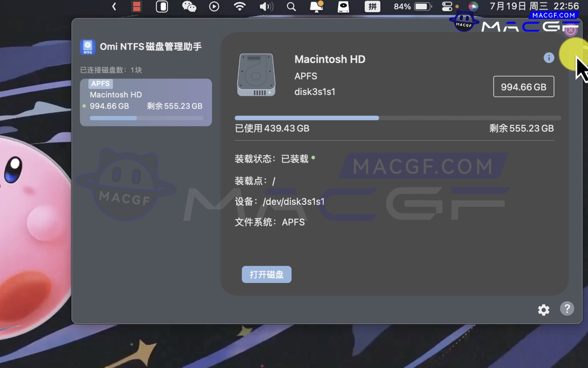Open the Omi NTFS disk menu bar icon

(x=343, y=6)
